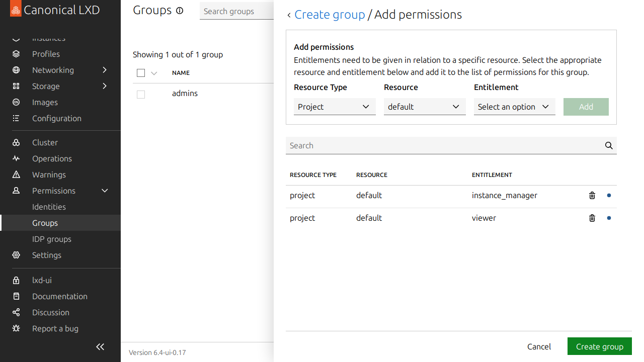
Task: Click the Images disc icon
Action: [x=16, y=102]
